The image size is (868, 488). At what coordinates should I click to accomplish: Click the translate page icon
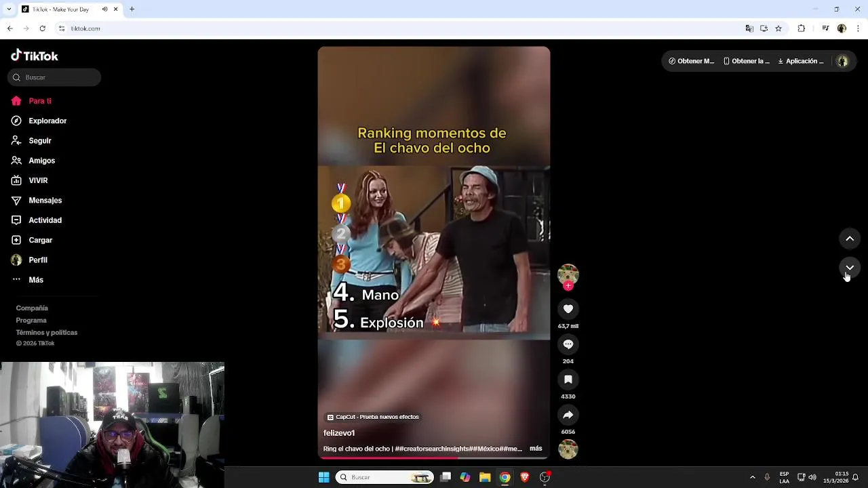(749, 28)
